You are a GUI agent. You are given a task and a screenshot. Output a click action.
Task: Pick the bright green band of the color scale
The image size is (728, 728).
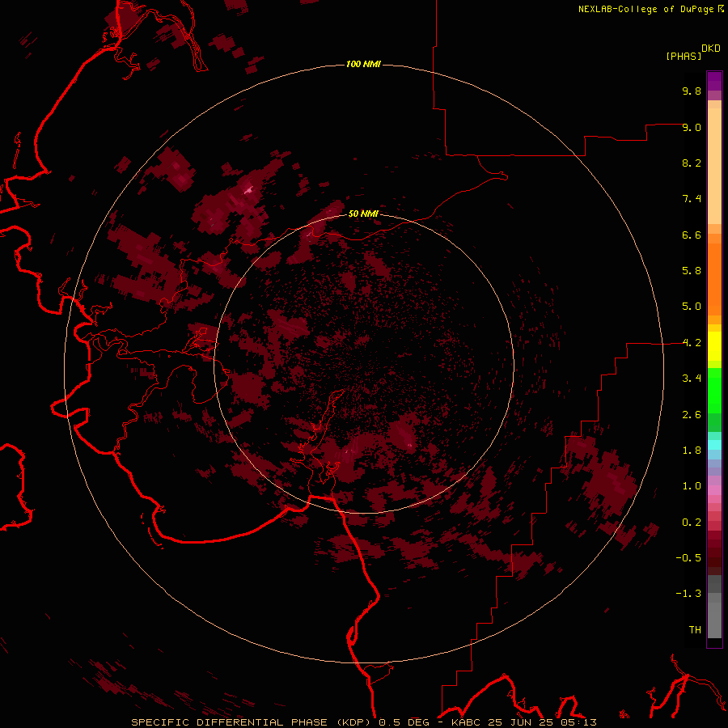point(714,390)
